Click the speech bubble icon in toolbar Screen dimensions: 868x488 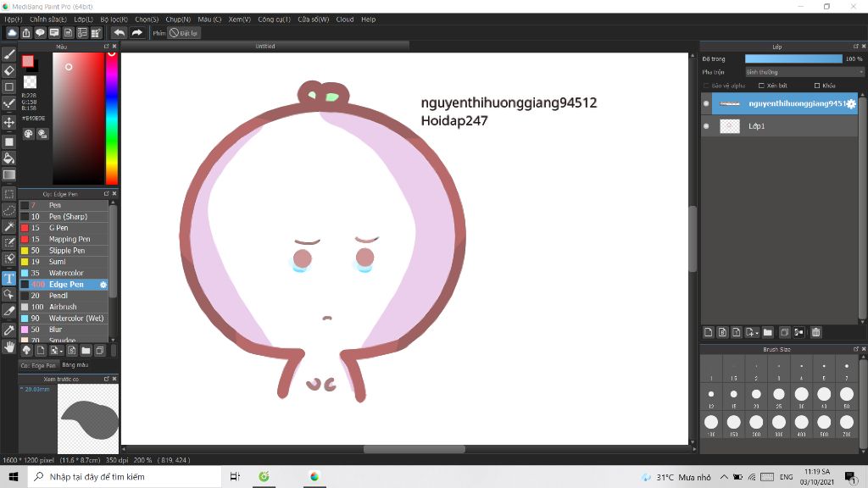click(40, 33)
